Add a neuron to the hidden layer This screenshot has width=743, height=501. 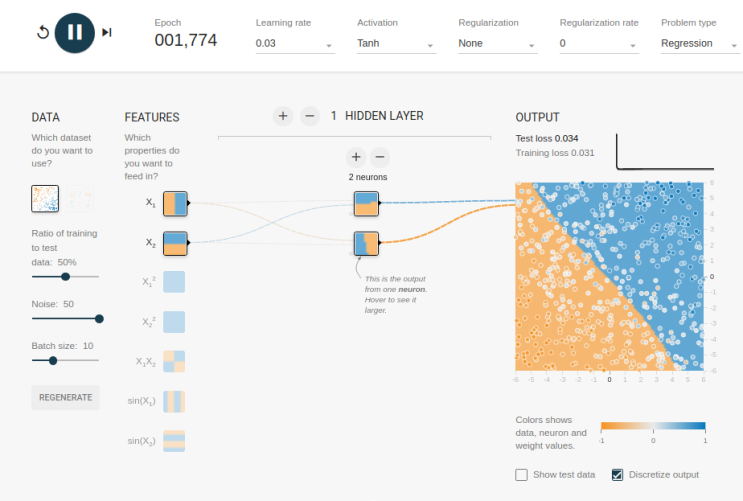click(356, 157)
